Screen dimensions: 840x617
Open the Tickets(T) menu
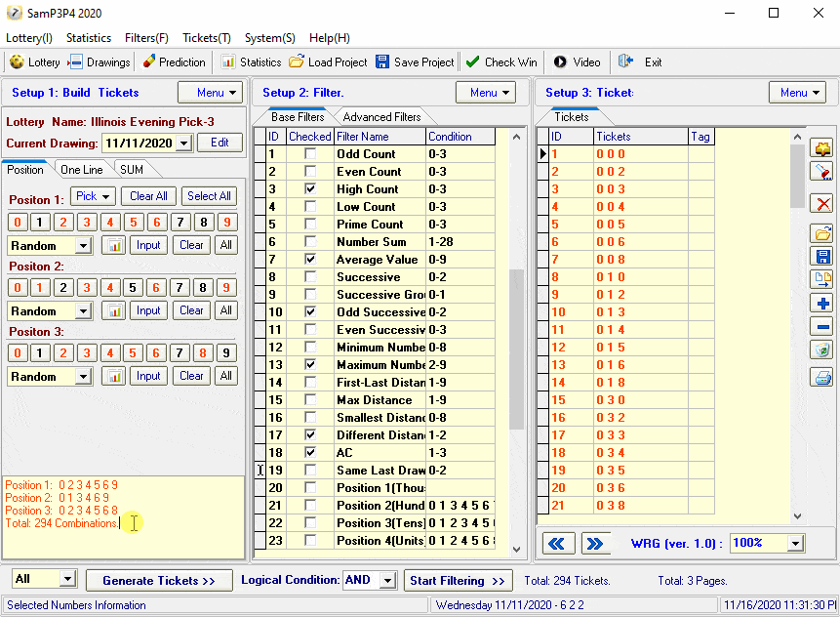[206, 38]
